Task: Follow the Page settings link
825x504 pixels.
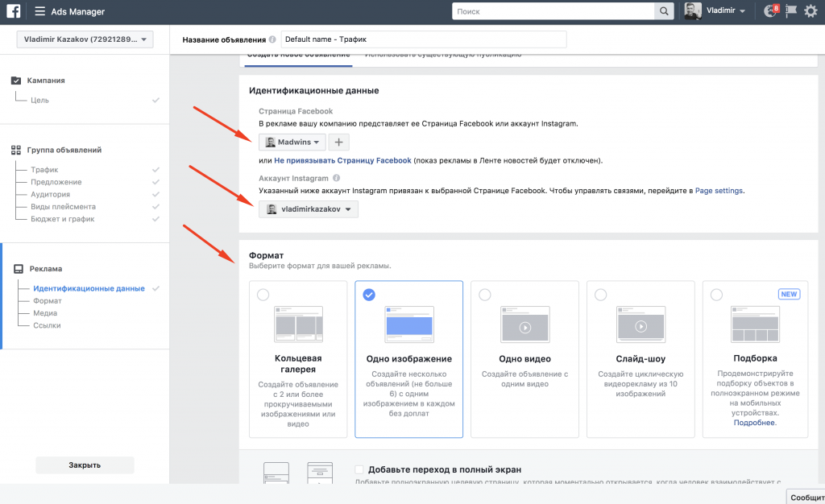Action: click(719, 191)
